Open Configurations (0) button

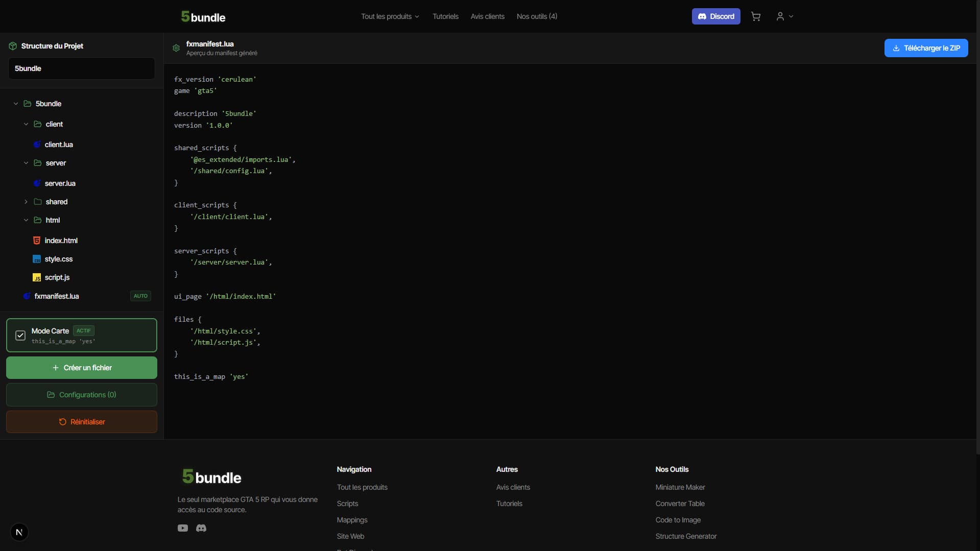point(82,395)
